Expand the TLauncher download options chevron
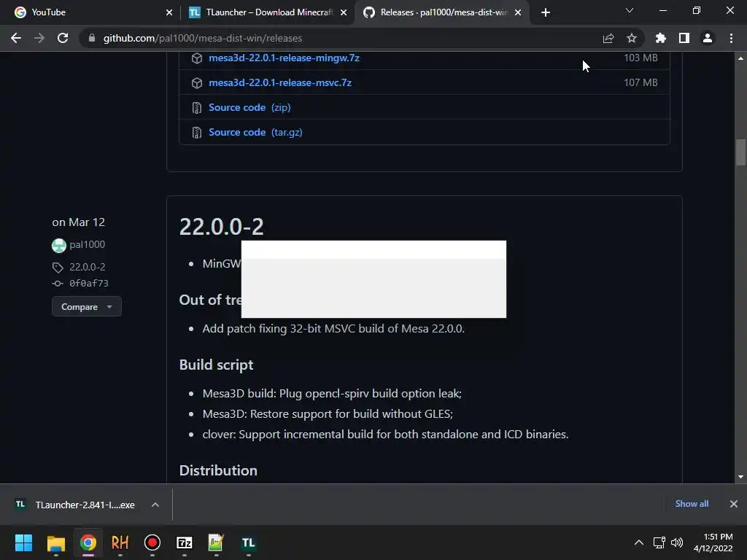747x560 pixels. coord(155,505)
